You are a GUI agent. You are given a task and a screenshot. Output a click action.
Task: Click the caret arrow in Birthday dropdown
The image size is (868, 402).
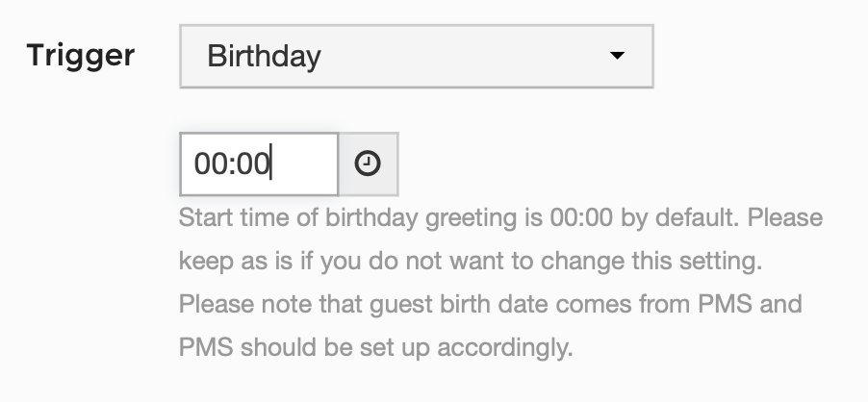tap(617, 55)
